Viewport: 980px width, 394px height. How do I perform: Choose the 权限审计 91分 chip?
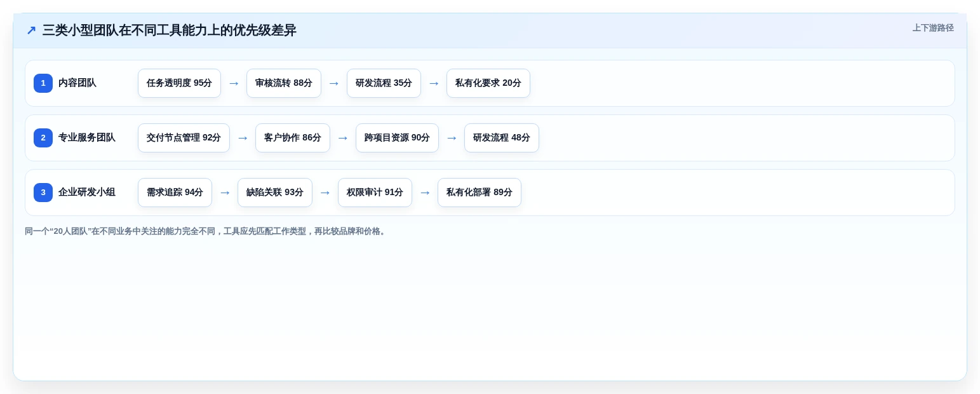(x=375, y=193)
